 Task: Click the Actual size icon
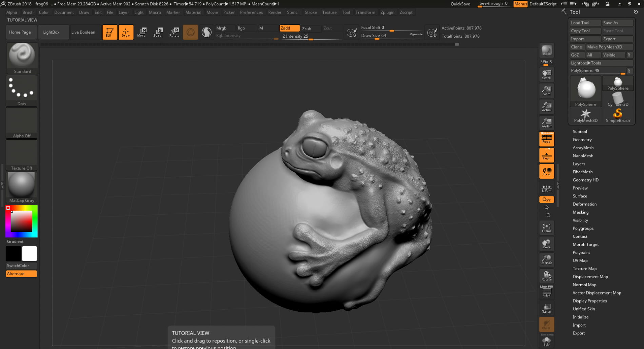click(x=546, y=106)
